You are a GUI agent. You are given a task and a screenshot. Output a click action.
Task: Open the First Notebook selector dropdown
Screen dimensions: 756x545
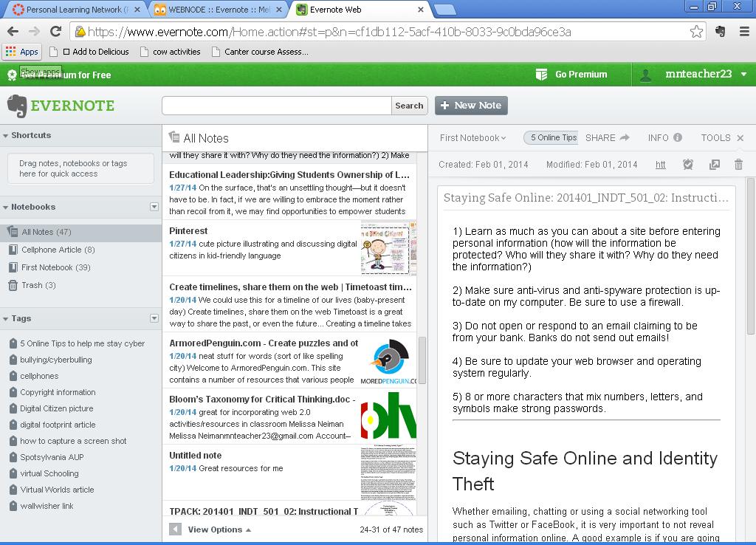click(x=472, y=138)
